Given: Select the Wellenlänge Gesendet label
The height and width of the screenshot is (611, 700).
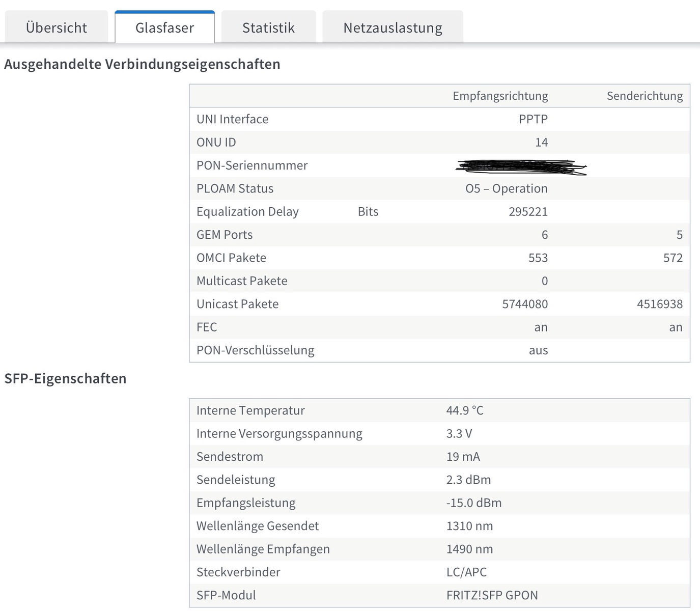Looking at the screenshot, I should (258, 526).
